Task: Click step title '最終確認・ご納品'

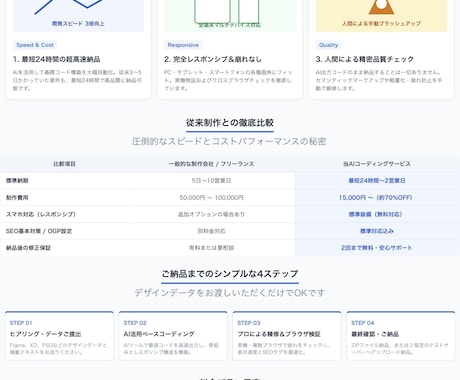Action: (x=375, y=334)
